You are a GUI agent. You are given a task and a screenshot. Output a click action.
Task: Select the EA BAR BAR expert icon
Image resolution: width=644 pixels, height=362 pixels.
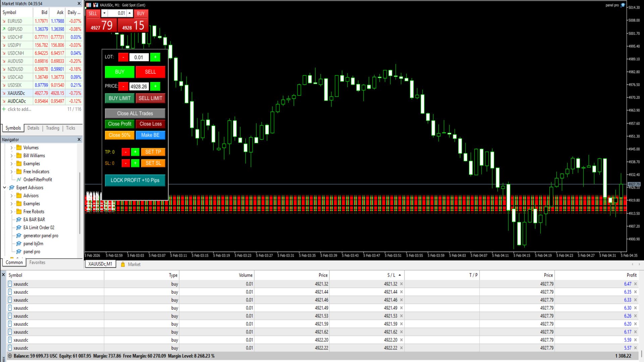pos(19,220)
